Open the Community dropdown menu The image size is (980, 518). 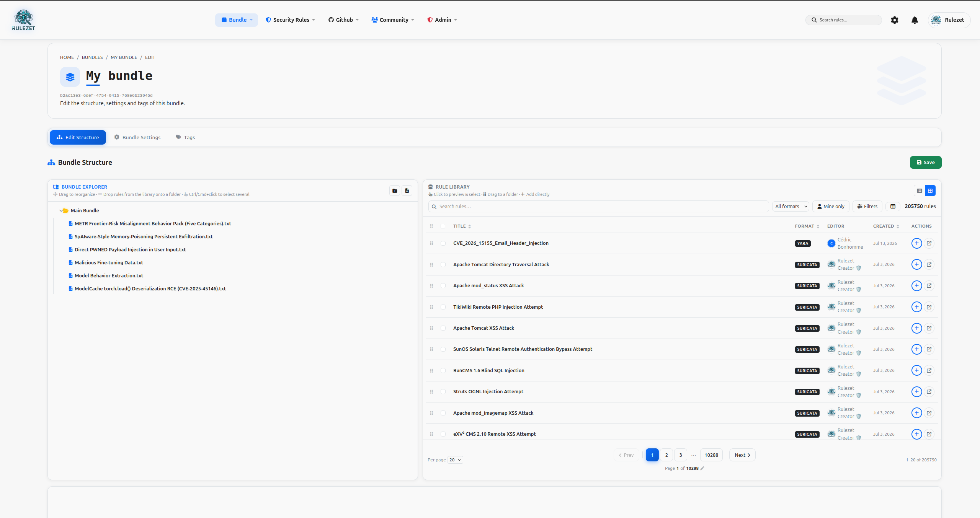click(393, 20)
